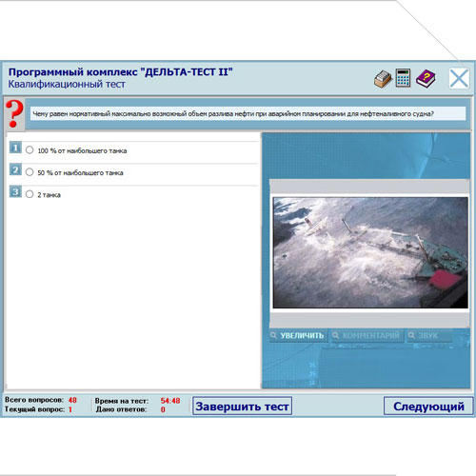
Task: Click the text '50 % от наибольшего танка'
Action: click(80, 173)
